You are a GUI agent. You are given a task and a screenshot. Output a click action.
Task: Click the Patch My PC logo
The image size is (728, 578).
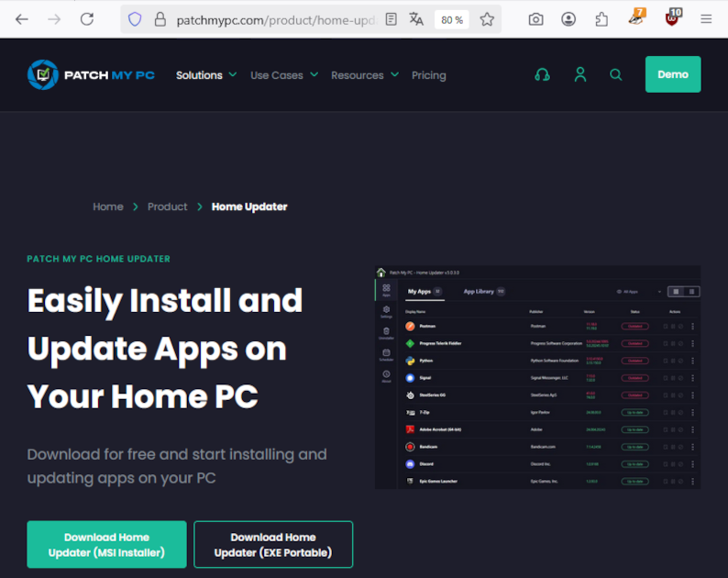coord(91,75)
